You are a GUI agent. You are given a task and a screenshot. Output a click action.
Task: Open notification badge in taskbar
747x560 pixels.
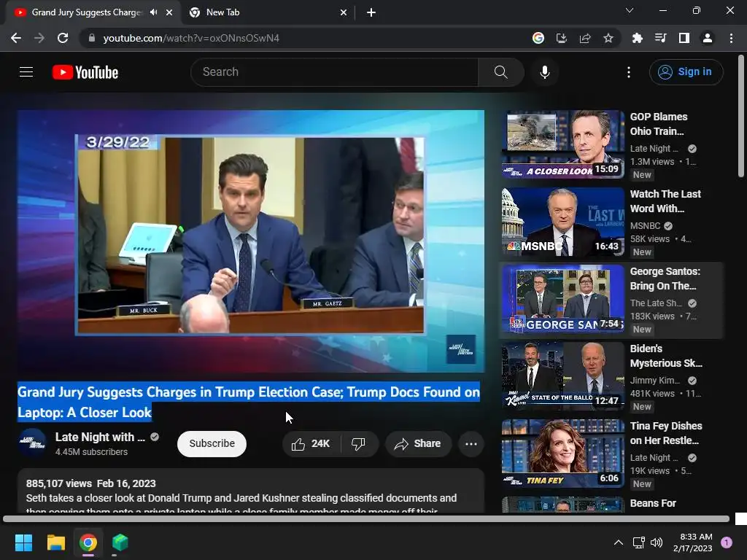(727, 542)
